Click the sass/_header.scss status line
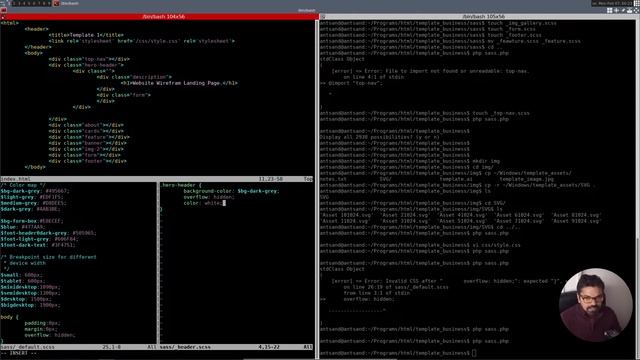 tap(236, 347)
